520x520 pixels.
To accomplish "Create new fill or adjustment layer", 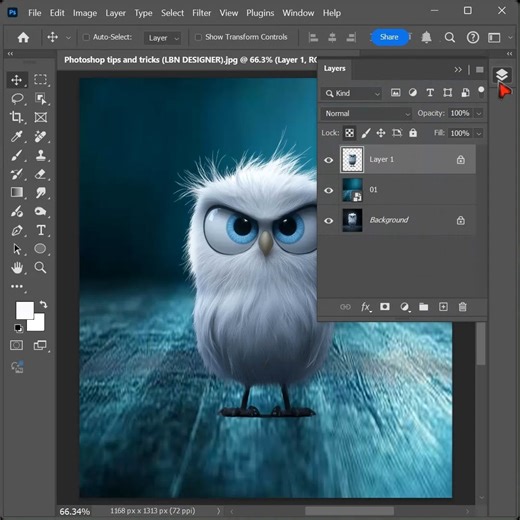I will pyautogui.click(x=404, y=307).
